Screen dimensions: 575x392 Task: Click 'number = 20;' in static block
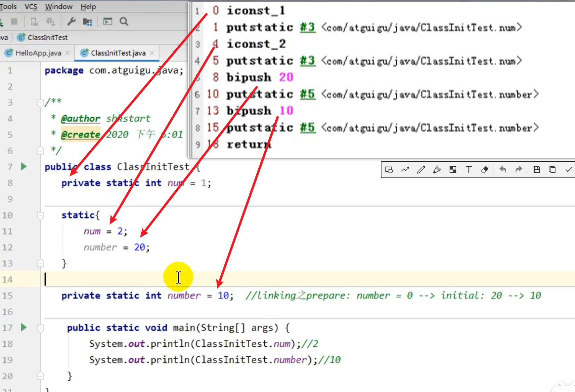117,247
